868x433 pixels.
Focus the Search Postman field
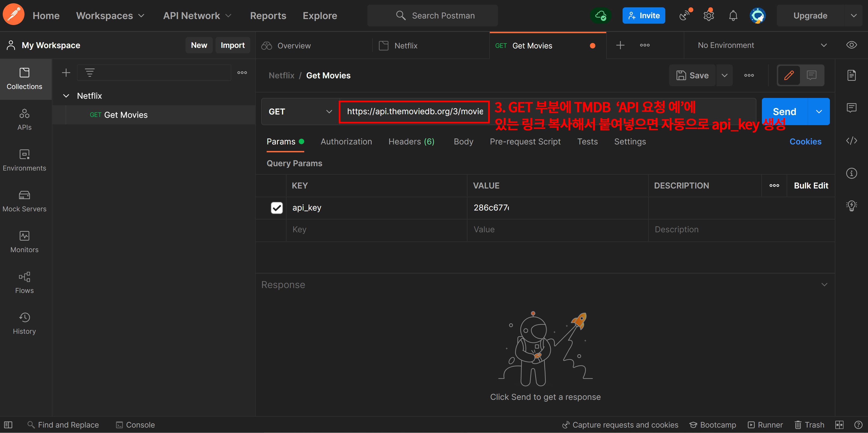tap(433, 16)
